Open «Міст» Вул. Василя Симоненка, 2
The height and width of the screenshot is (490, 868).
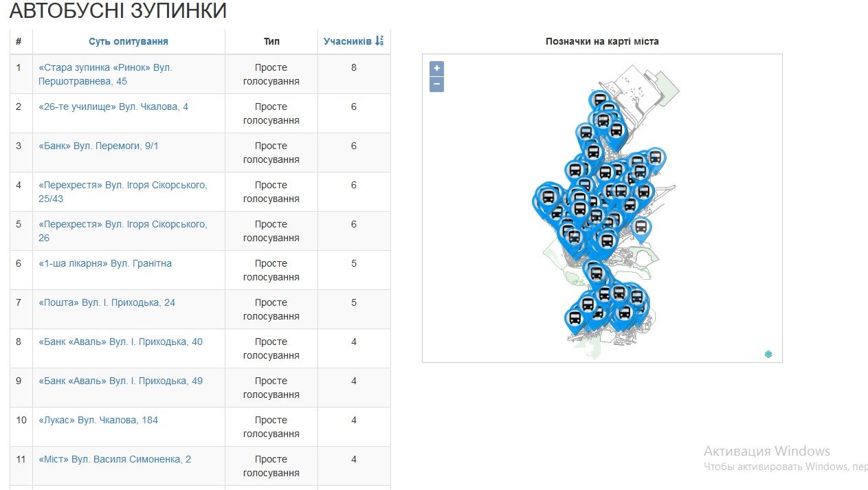[x=115, y=459]
